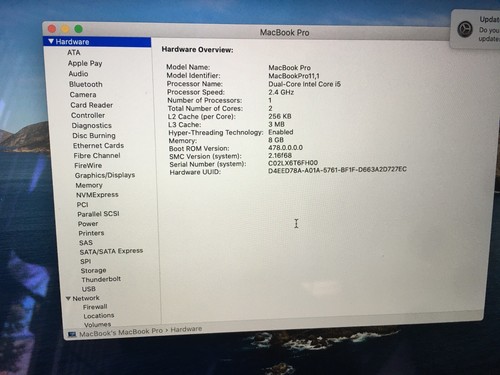The image size is (500, 375).
Task: Open the USB section
Action: [89, 289]
